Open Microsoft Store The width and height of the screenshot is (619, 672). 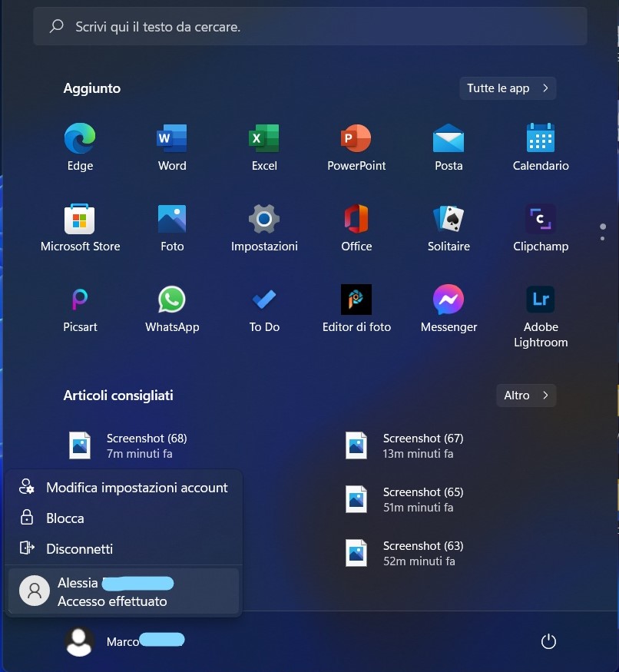(x=80, y=227)
